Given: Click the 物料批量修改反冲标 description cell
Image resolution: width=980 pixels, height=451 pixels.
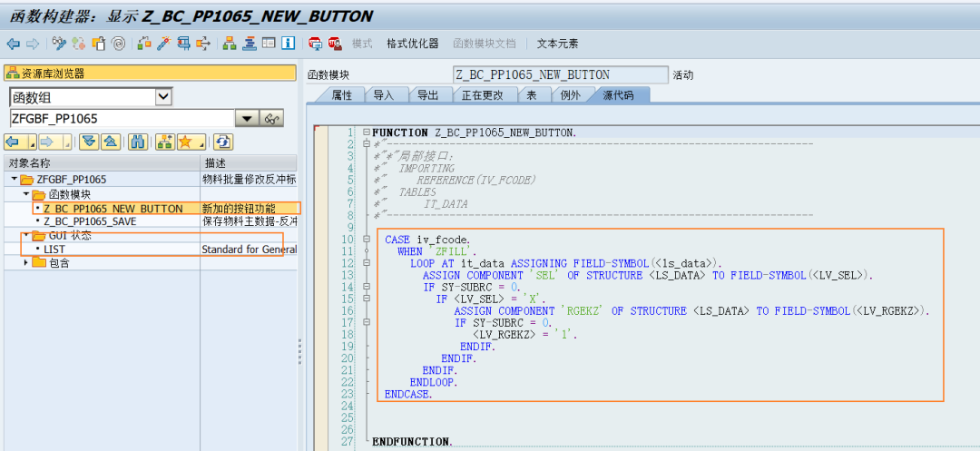Looking at the screenshot, I should [x=249, y=180].
